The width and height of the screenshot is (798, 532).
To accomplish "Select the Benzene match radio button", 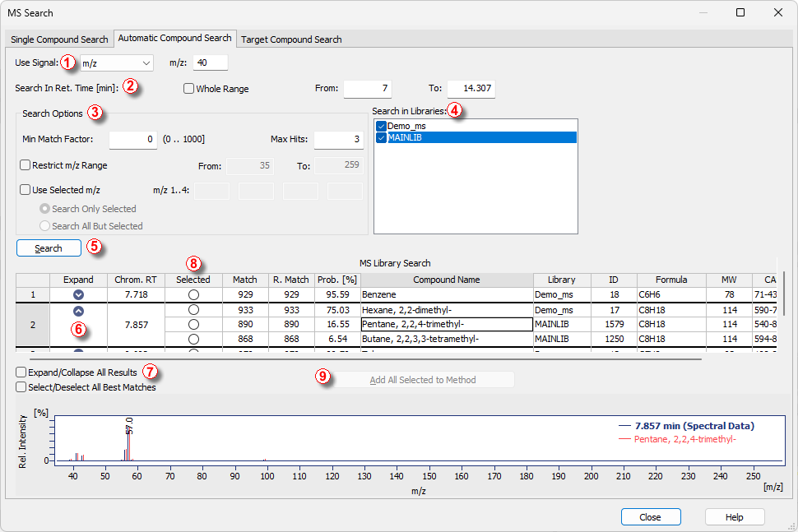I will [193, 294].
